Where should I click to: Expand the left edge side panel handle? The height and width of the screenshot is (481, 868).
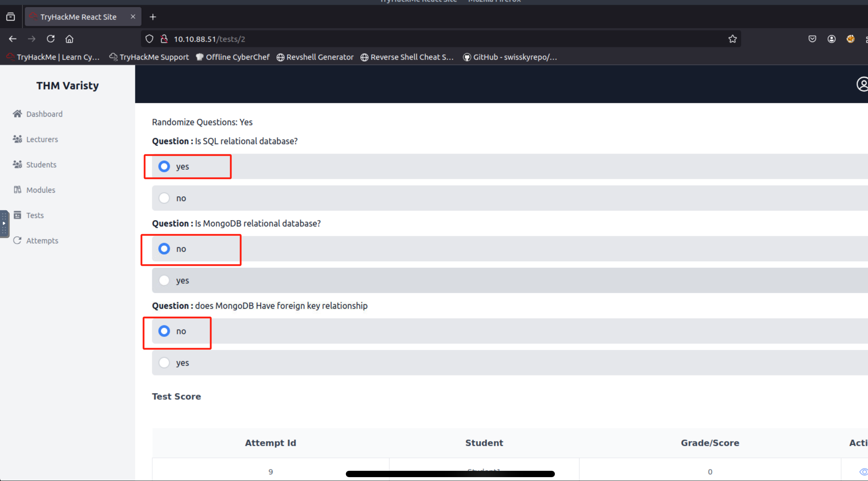(x=4, y=224)
